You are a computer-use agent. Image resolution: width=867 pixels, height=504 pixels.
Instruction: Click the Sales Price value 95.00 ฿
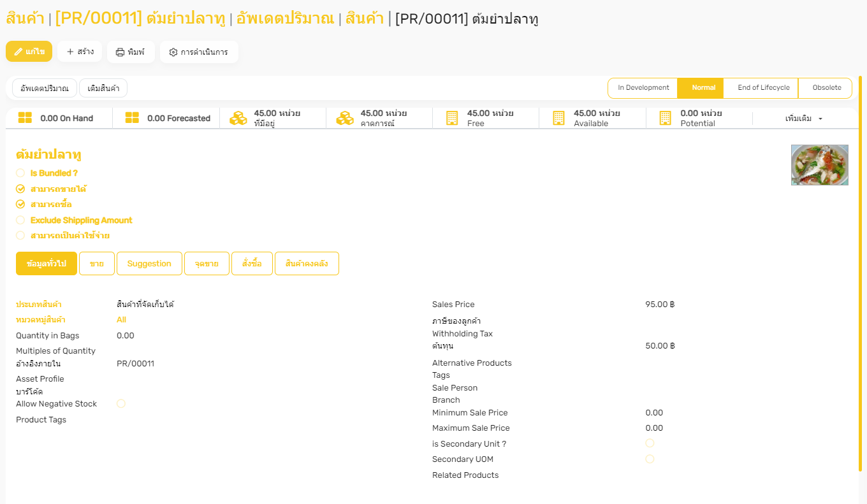click(x=660, y=305)
